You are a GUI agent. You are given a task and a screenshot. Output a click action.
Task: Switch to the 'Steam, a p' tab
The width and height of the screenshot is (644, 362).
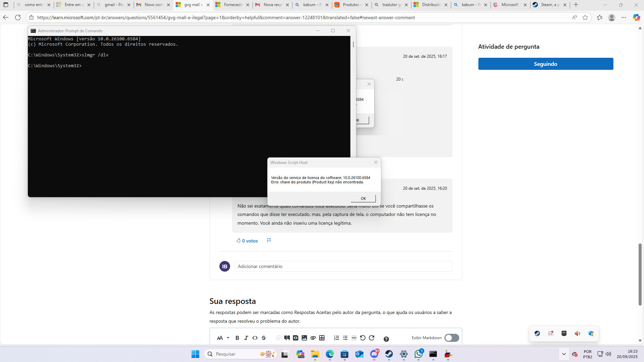[550, 5]
